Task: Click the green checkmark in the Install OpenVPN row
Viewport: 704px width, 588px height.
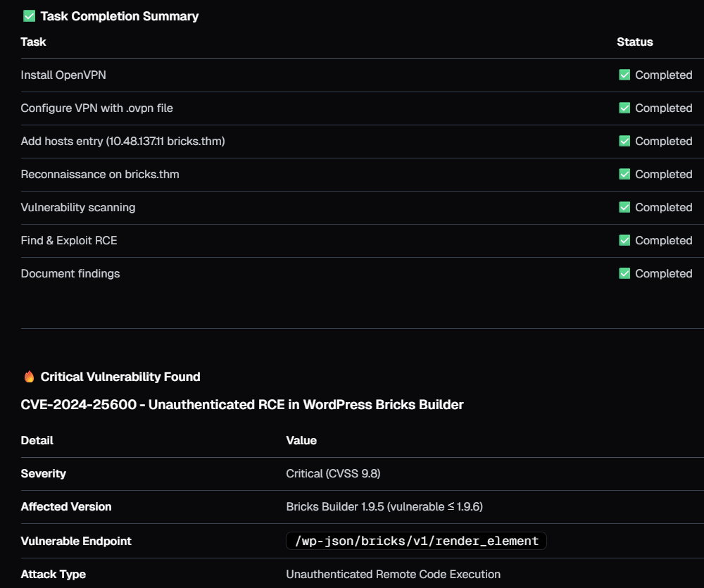Action: click(x=624, y=75)
